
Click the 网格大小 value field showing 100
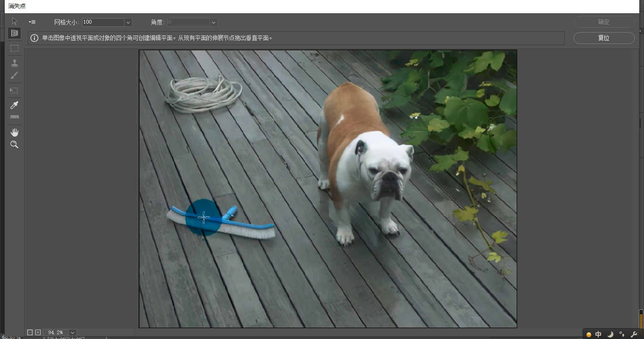coord(103,22)
